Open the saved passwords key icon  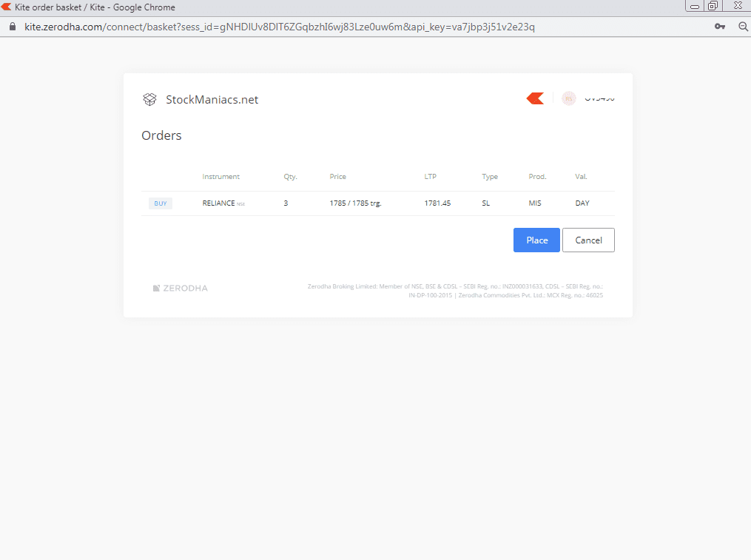click(720, 27)
